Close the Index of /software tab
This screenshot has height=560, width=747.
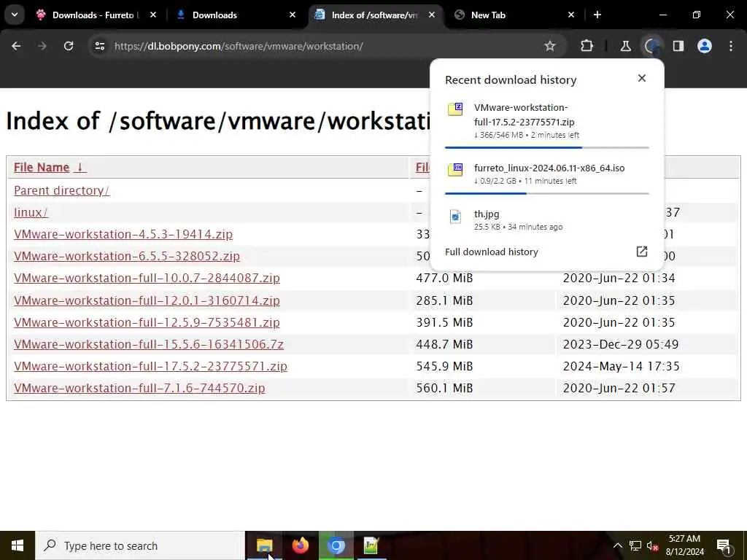(432, 15)
